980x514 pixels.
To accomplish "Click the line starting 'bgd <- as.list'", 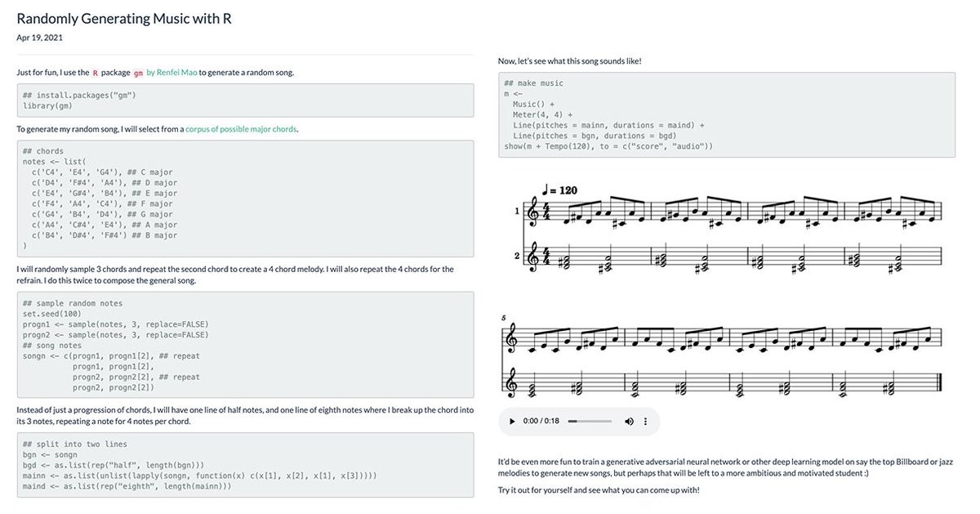I will point(114,465).
